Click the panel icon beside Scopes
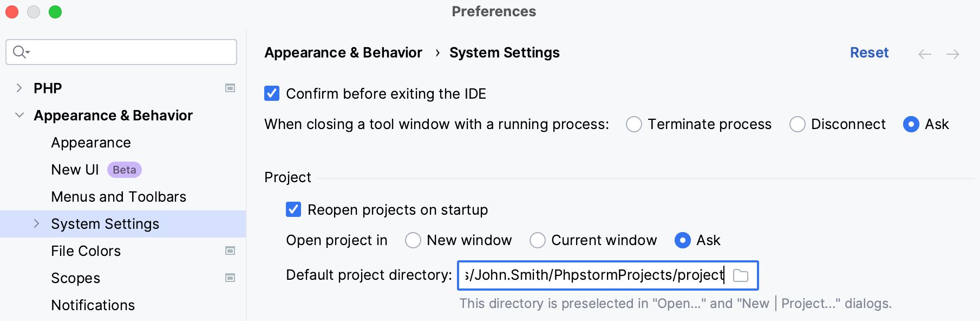The image size is (980, 321). pyautogui.click(x=230, y=278)
